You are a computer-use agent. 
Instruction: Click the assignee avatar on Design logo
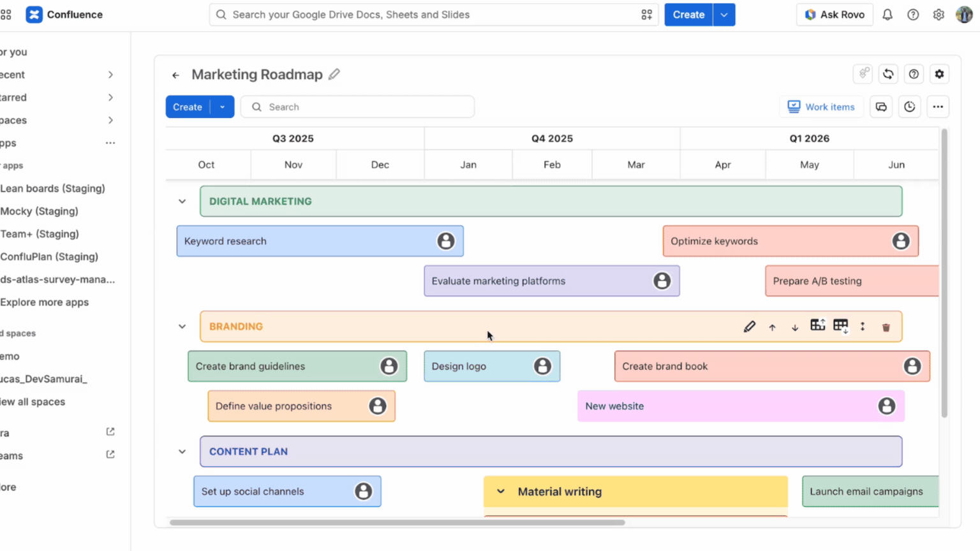[543, 366]
